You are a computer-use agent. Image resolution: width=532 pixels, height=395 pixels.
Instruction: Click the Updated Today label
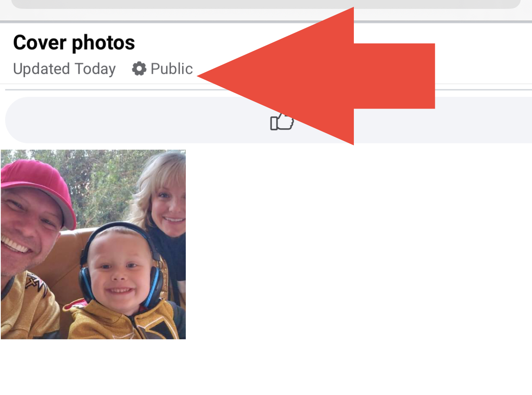(x=64, y=69)
